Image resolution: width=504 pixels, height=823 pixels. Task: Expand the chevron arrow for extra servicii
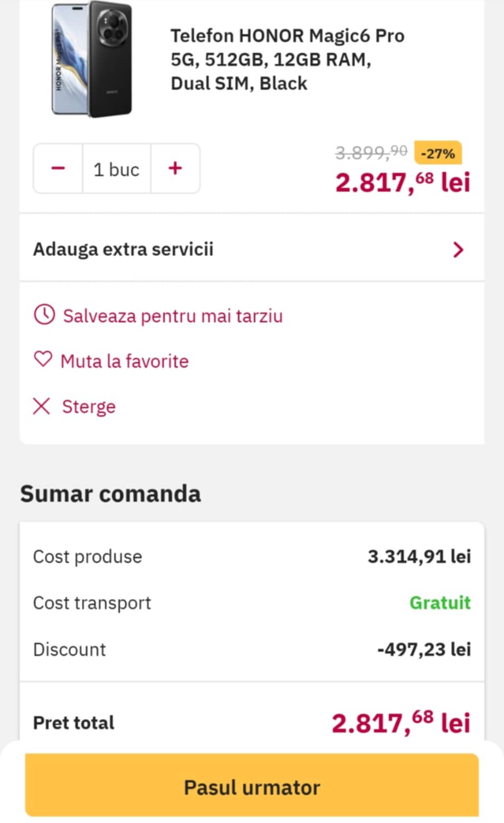click(x=458, y=249)
